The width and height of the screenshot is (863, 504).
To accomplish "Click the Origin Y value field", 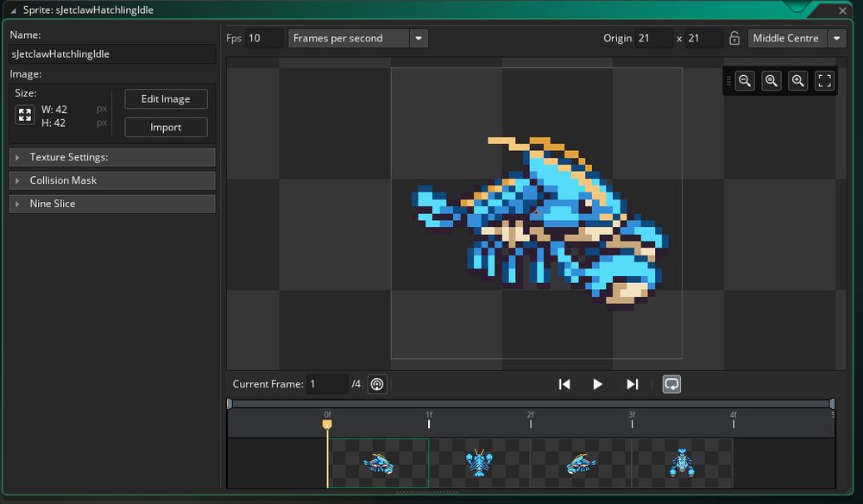I will pyautogui.click(x=704, y=38).
